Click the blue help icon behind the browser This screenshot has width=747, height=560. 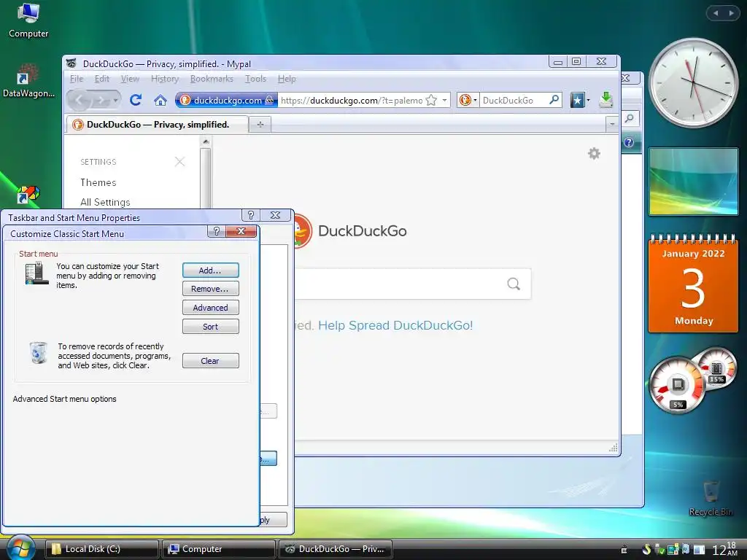click(629, 142)
